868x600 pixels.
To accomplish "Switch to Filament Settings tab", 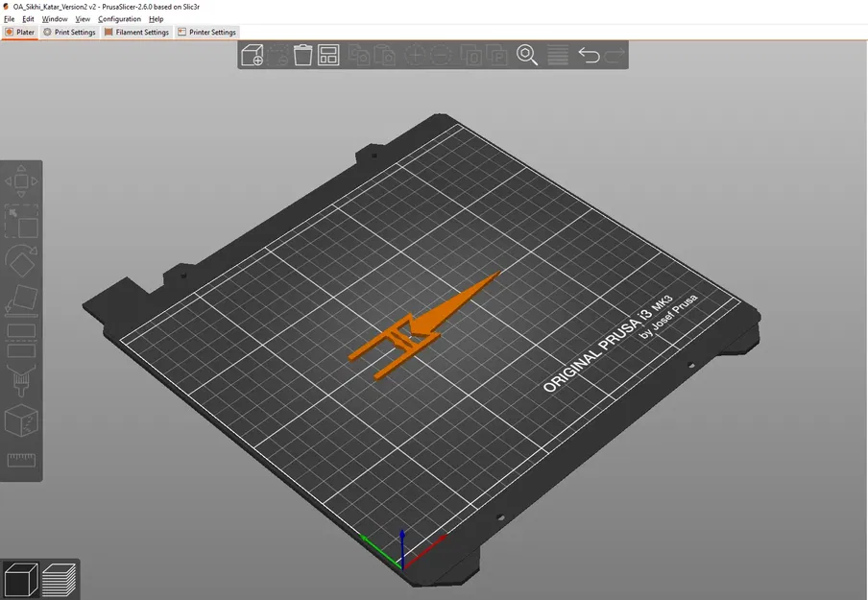I will pyautogui.click(x=136, y=32).
